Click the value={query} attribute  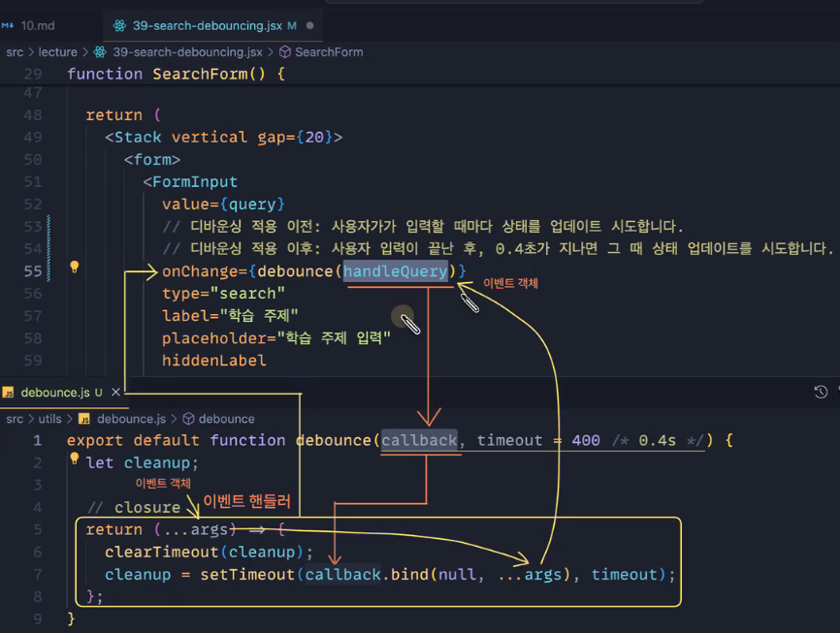223,204
